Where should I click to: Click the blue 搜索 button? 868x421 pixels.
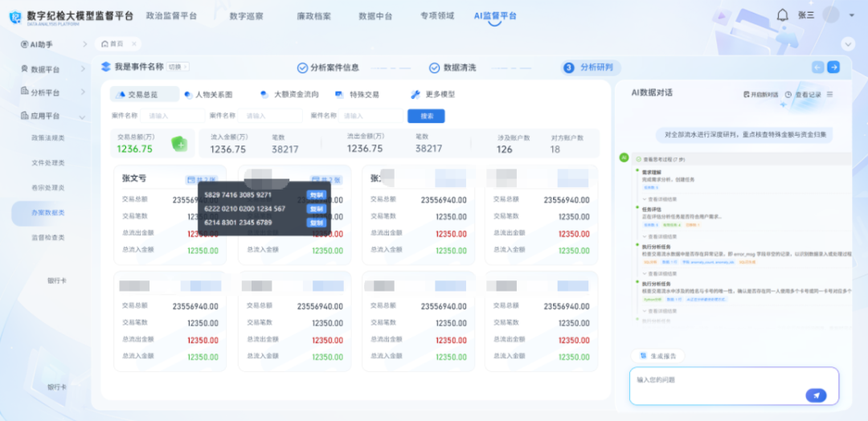click(426, 116)
